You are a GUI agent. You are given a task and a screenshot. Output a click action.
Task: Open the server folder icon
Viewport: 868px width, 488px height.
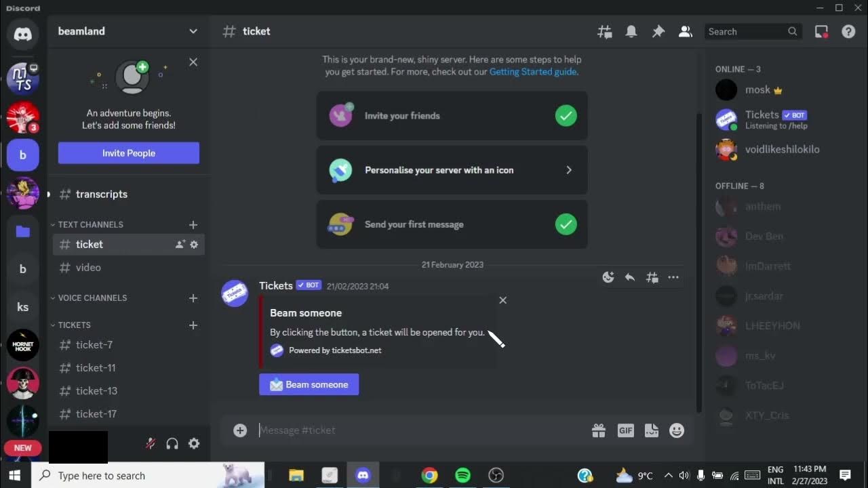tap(23, 232)
